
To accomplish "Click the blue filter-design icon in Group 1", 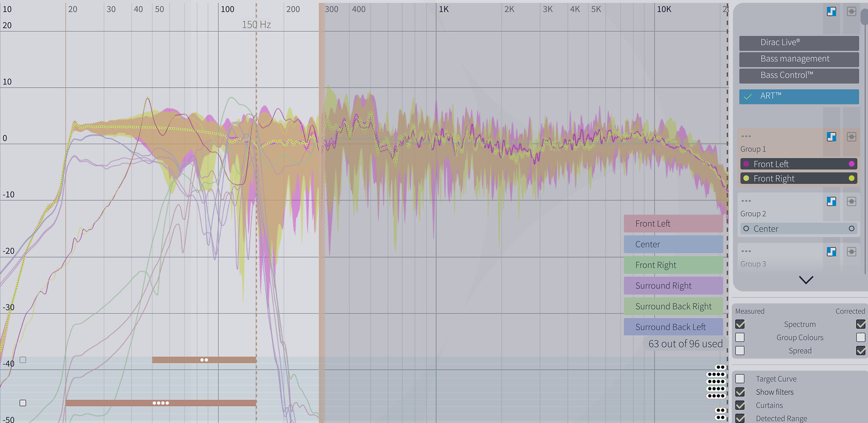I will pyautogui.click(x=831, y=137).
